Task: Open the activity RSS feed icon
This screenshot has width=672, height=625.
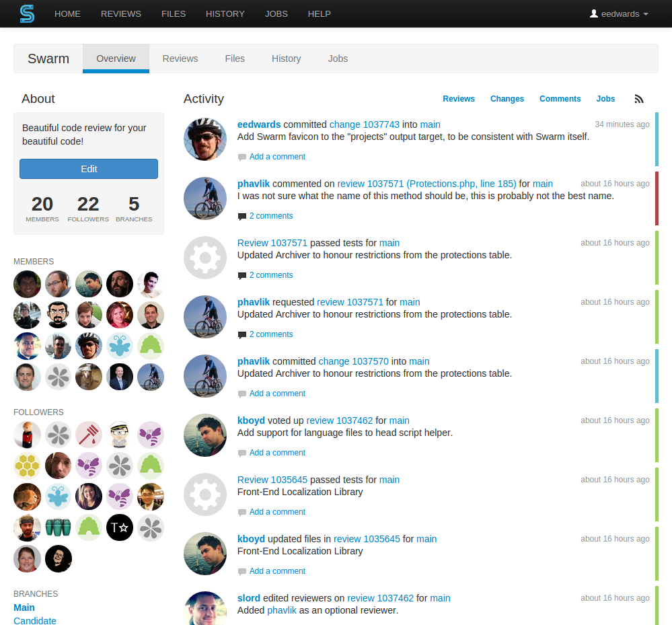Action: [x=639, y=99]
